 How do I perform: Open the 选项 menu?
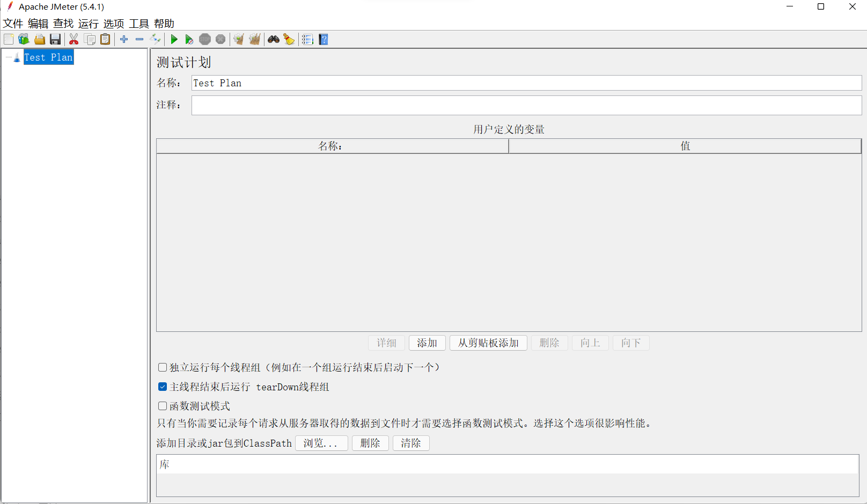click(114, 24)
